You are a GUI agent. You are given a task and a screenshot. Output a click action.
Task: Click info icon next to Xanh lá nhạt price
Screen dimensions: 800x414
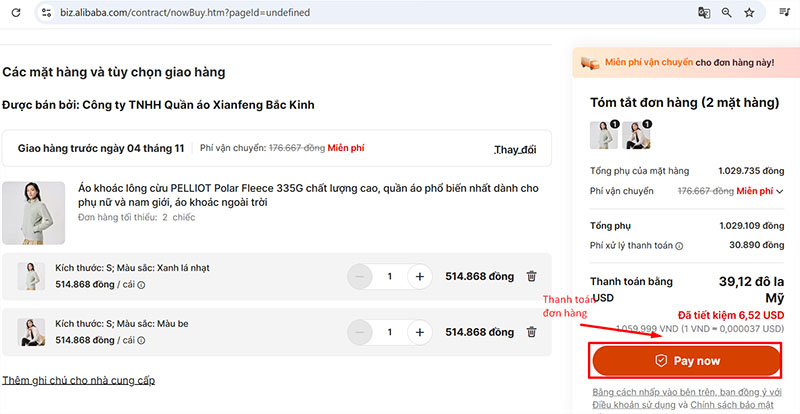pos(140,285)
